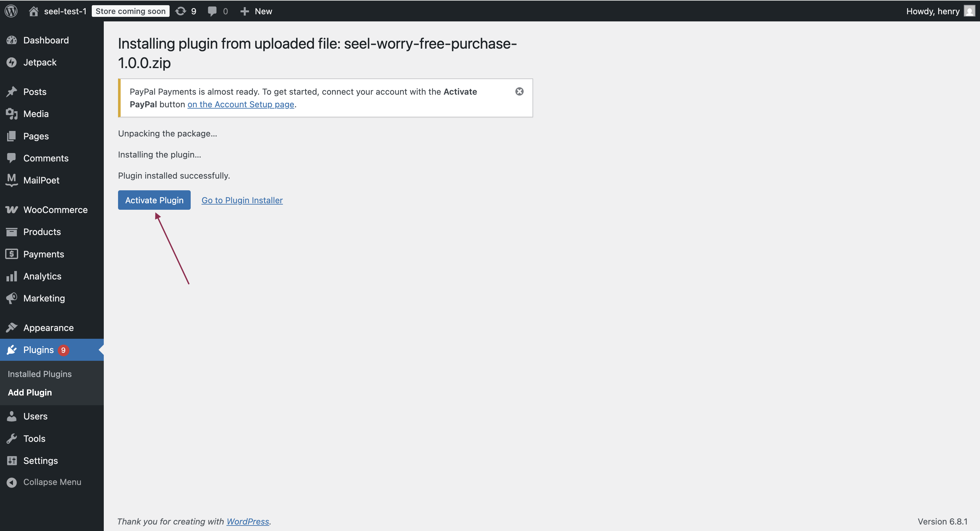Viewport: 980px width, 531px height.
Task: Open Marketing via the megaphone icon
Action: pos(11,298)
